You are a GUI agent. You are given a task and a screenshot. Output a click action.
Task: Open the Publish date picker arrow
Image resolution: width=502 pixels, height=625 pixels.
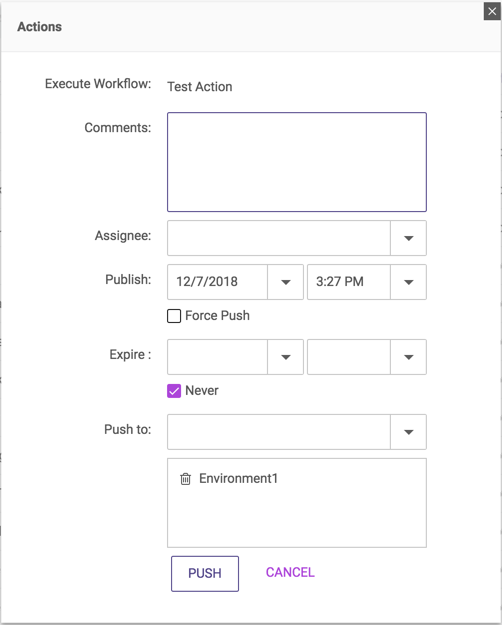point(285,282)
